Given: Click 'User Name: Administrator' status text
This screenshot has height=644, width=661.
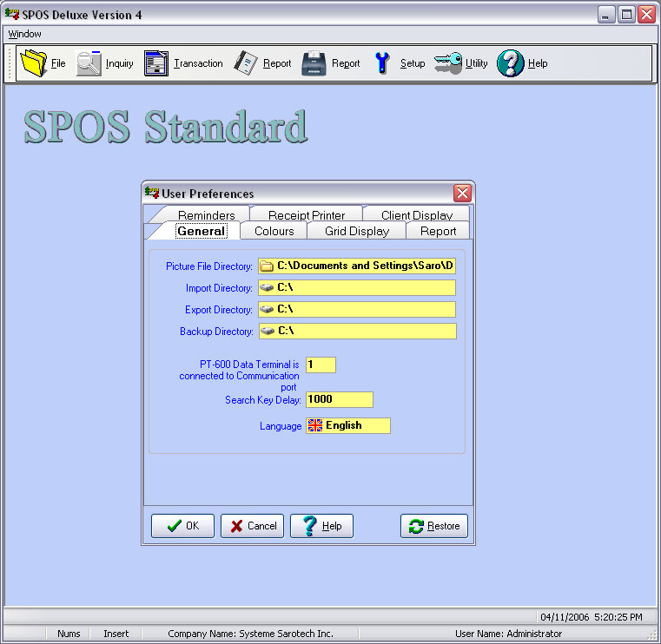Looking at the screenshot, I should (x=508, y=634).
